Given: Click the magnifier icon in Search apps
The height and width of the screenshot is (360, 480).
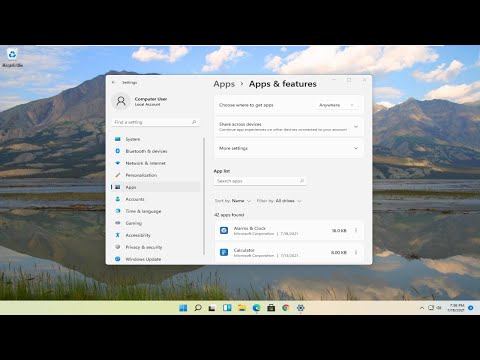Looking at the screenshot, I should tap(302, 181).
